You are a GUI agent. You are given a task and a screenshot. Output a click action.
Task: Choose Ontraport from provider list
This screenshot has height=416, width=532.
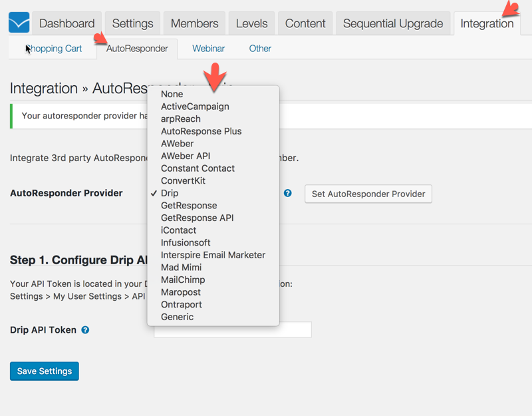(x=213, y=305)
